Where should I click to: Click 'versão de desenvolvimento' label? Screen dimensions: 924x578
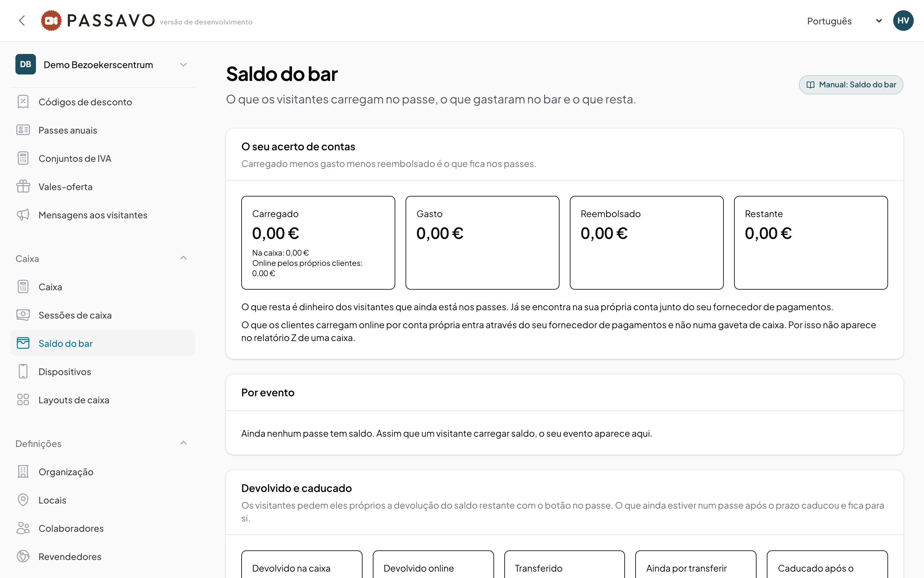tap(206, 22)
